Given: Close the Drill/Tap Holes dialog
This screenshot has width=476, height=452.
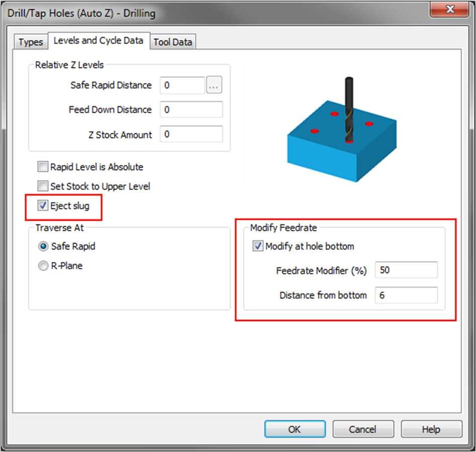Looking at the screenshot, I should tap(449, 10).
